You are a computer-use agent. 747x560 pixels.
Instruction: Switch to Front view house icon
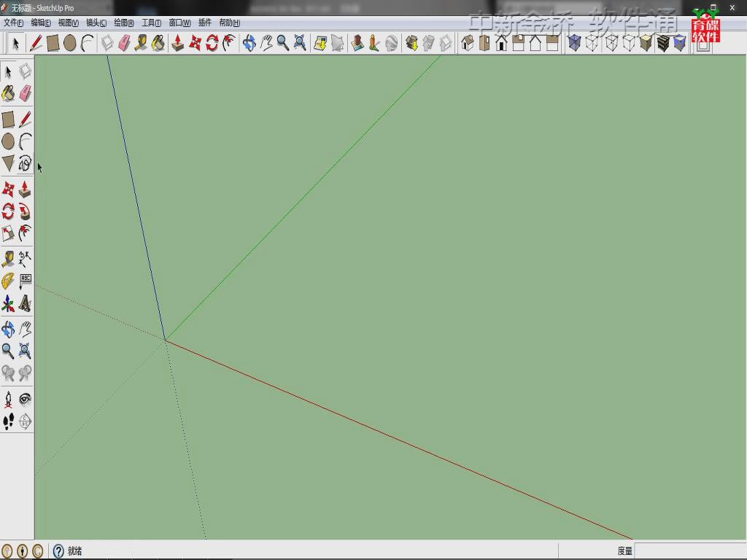click(x=501, y=43)
